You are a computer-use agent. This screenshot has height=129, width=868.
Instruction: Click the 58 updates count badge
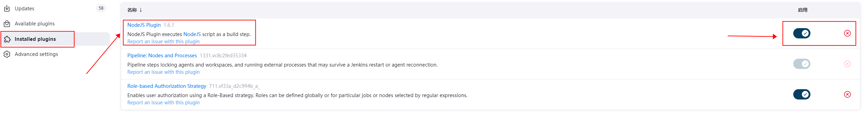[101, 8]
